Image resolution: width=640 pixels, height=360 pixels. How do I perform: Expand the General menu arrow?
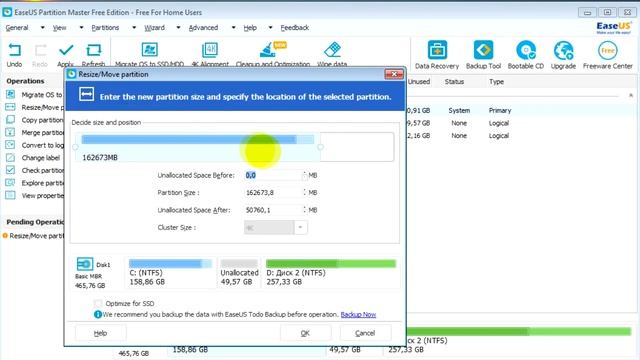[x=42, y=28]
